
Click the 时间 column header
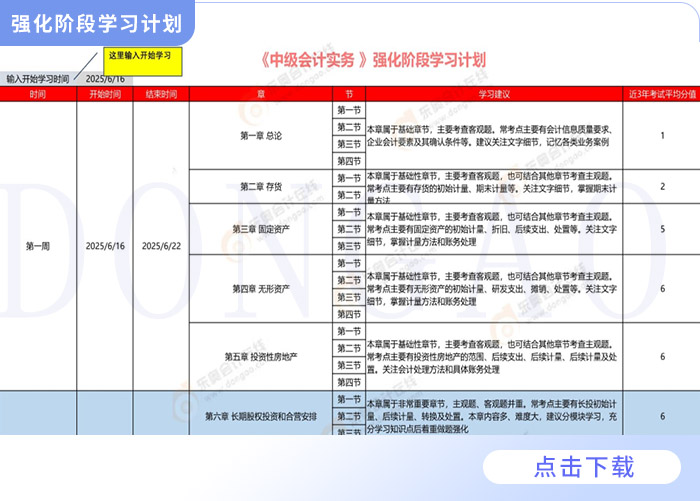37,94
